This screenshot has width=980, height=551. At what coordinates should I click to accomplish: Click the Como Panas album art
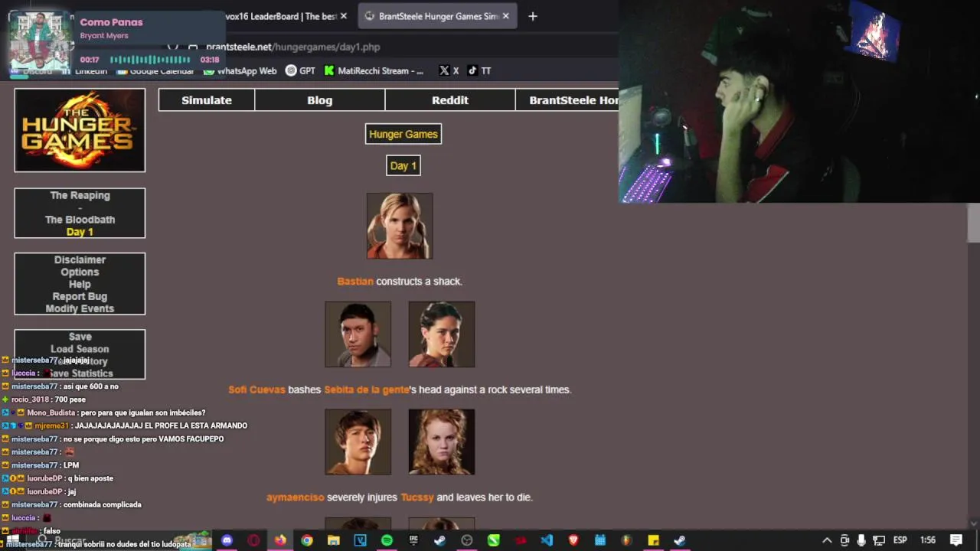(40, 41)
